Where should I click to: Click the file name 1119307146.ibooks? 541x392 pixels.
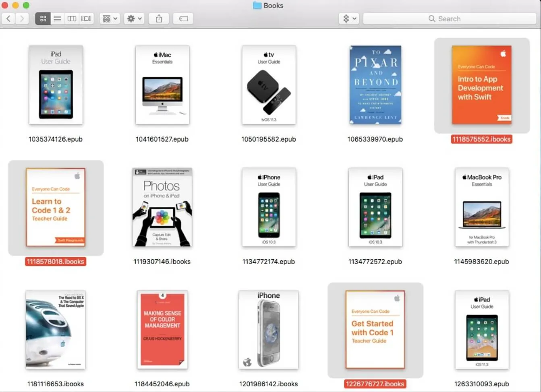click(x=162, y=262)
